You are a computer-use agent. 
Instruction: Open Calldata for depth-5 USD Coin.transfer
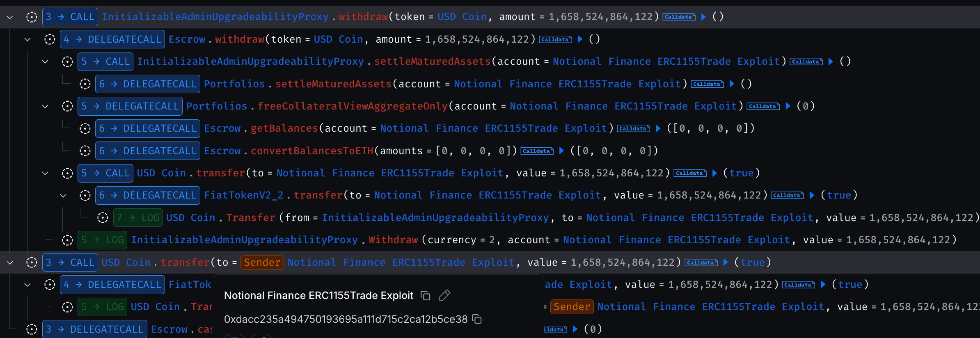pos(690,173)
